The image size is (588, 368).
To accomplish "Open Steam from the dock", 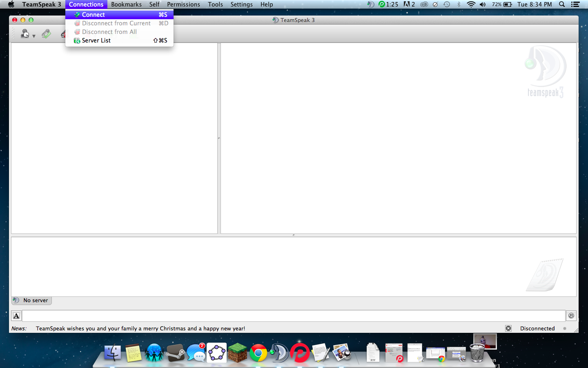I will click(x=175, y=353).
